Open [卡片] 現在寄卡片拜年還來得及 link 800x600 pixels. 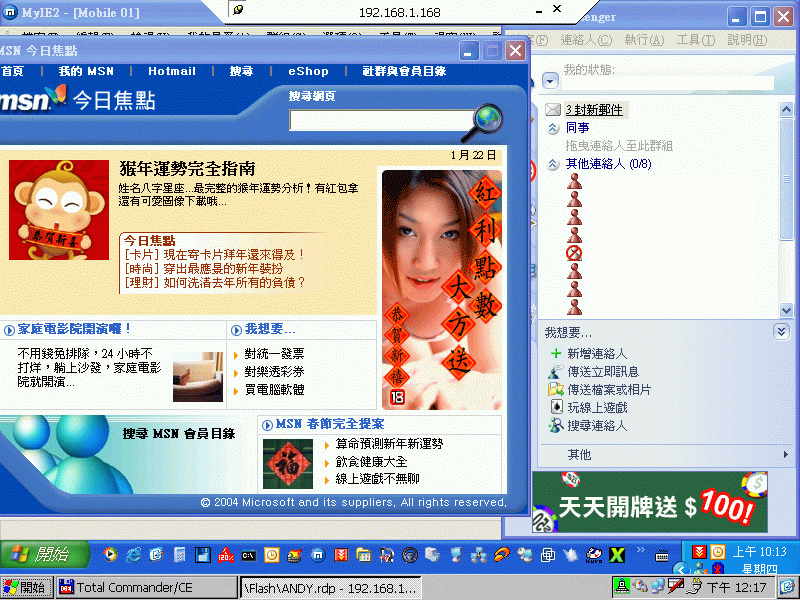214,254
